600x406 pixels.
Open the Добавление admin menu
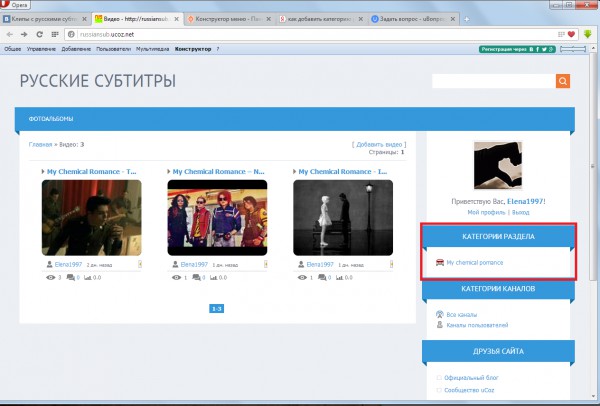coord(76,49)
